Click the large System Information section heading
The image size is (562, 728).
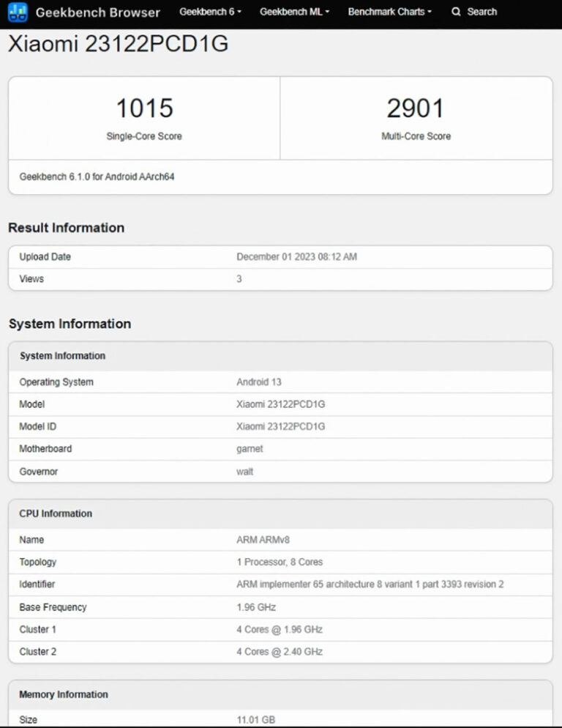coord(70,324)
